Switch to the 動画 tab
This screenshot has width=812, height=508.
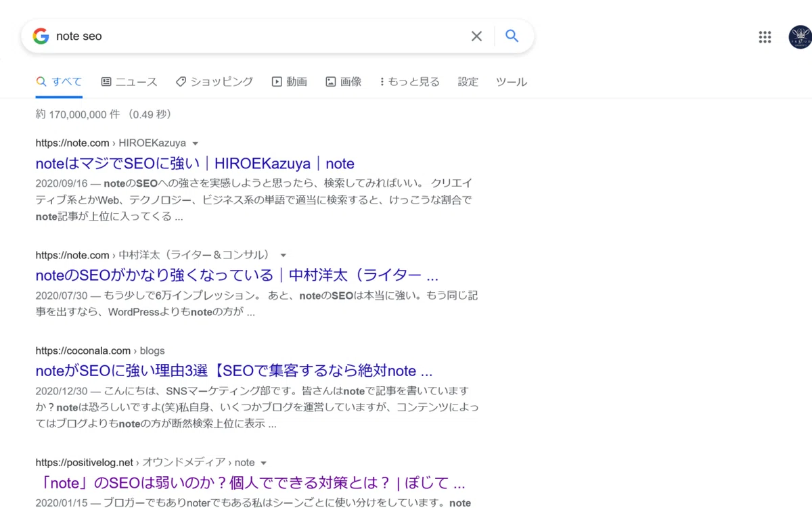click(290, 82)
